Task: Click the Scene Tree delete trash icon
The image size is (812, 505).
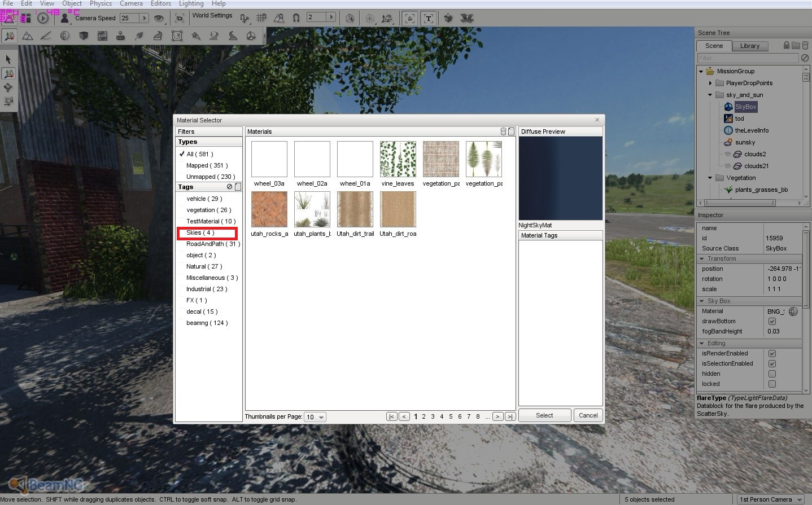Action: coord(805,45)
